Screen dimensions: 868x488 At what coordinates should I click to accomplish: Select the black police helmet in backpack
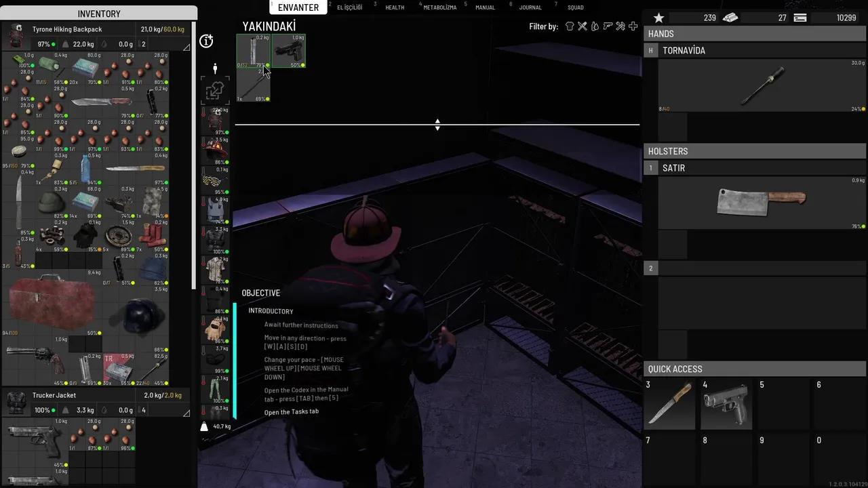136,320
